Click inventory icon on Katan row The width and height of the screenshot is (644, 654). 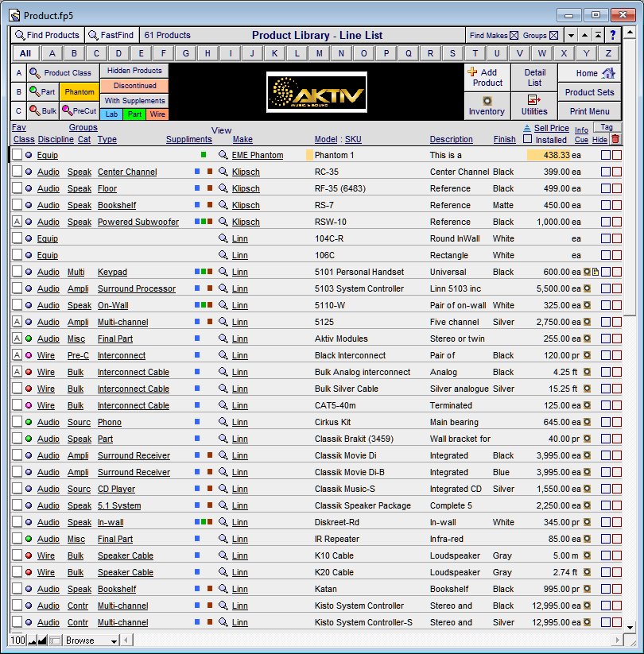587,589
